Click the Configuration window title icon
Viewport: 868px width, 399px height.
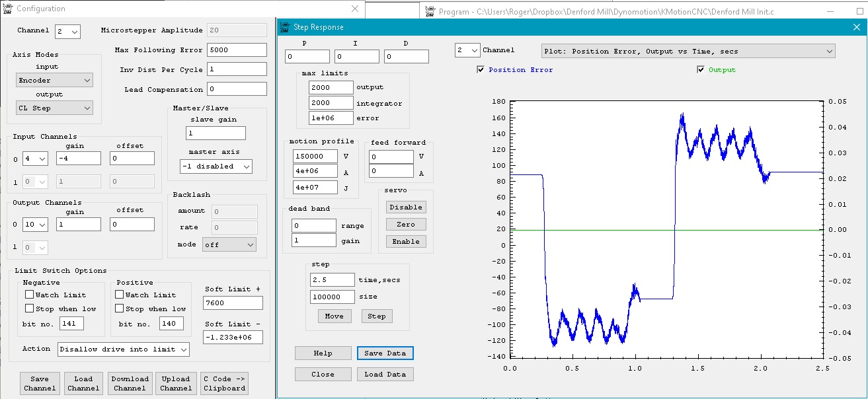pyautogui.click(x=7, y=9)
